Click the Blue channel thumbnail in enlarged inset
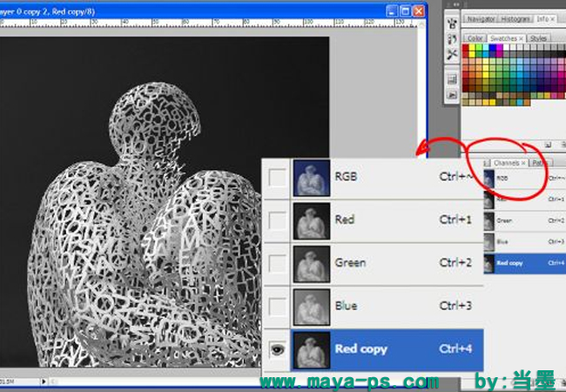Screen dimensions: 566x392 pos(312,307)
